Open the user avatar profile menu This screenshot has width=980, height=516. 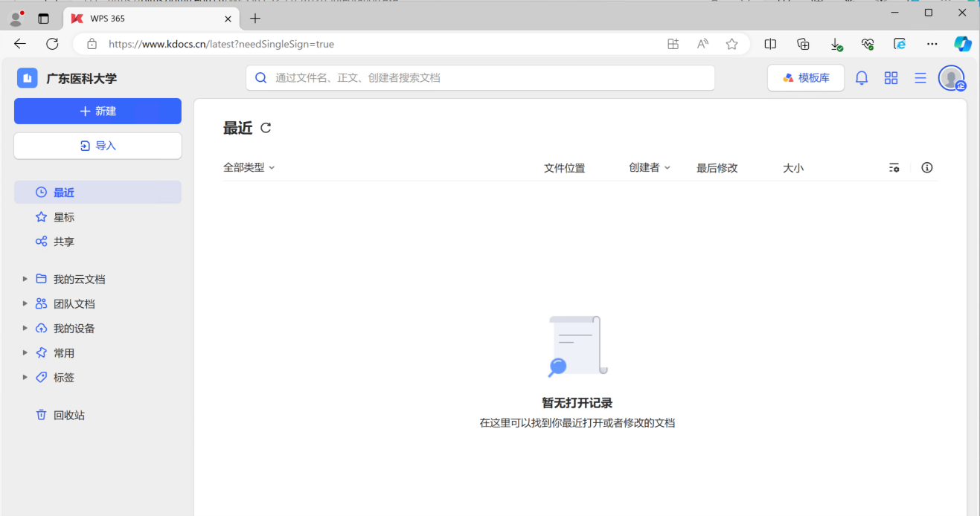tap(951, 78)
